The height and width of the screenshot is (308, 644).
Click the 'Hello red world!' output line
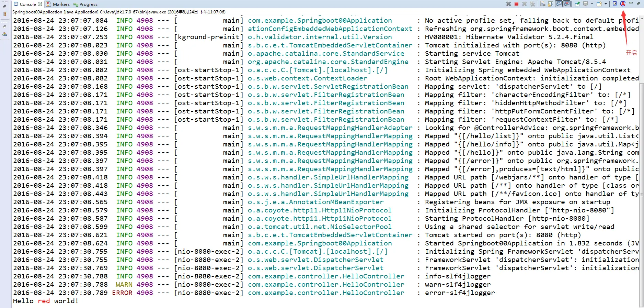click(46, 301)
